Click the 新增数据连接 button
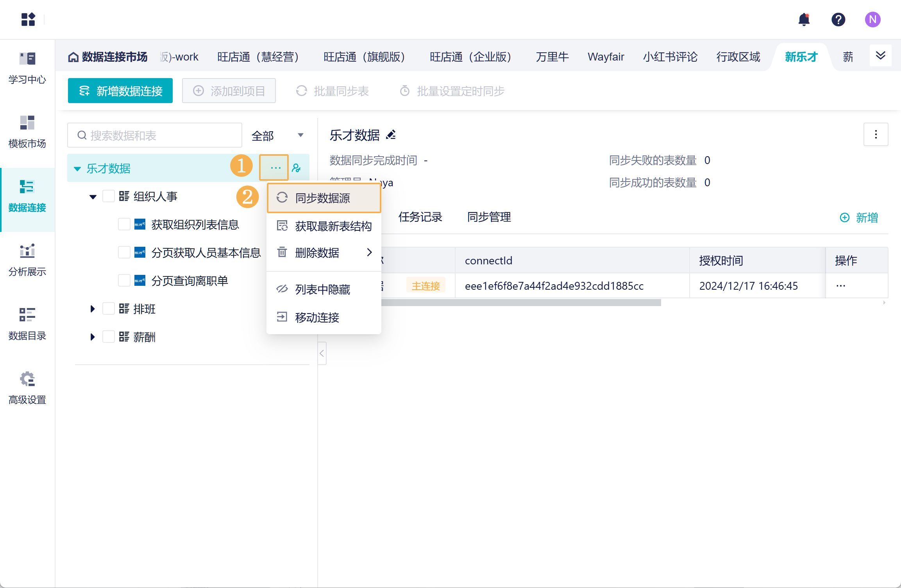This screenshot has height=588, width=901. (x=120, y=91)
